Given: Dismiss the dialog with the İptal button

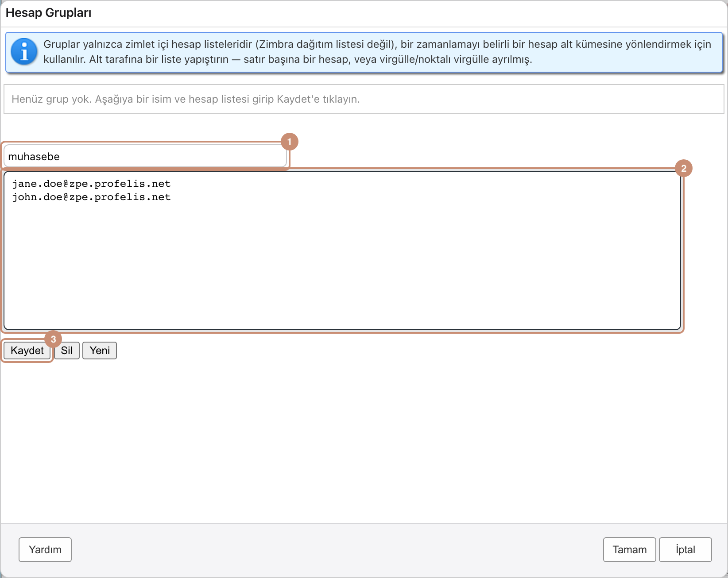Looking at the screenshot, I should pyautogui.click(x=685, y=550).
